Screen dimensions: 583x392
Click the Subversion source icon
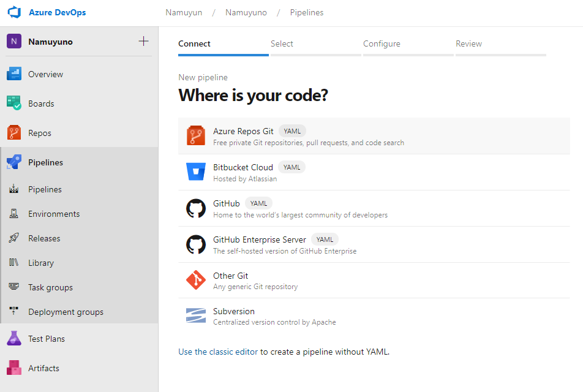coord(196,316)
